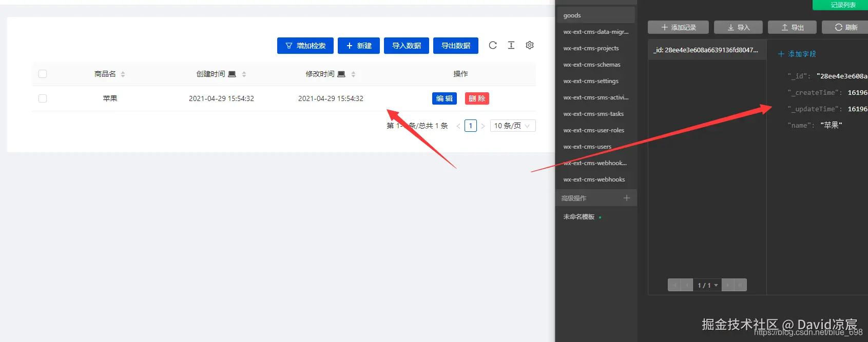Click the "_createTime" field key
Screen dimensions: 868x342
click(x=815, y=93)
